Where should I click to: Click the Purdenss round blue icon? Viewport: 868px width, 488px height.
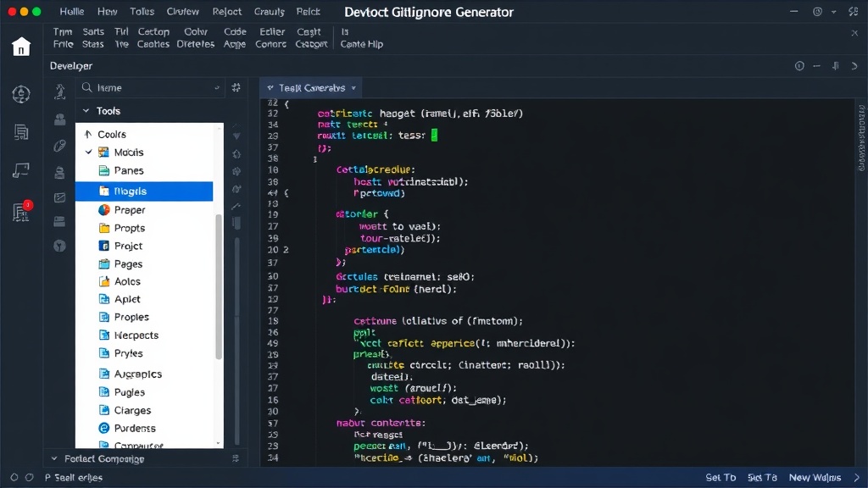click(x=104, y=428)
